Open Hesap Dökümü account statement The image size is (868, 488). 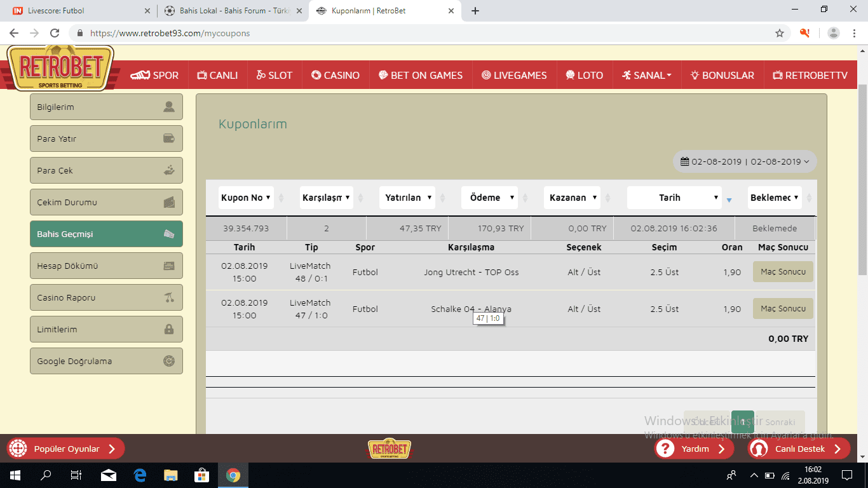[106, 266]
